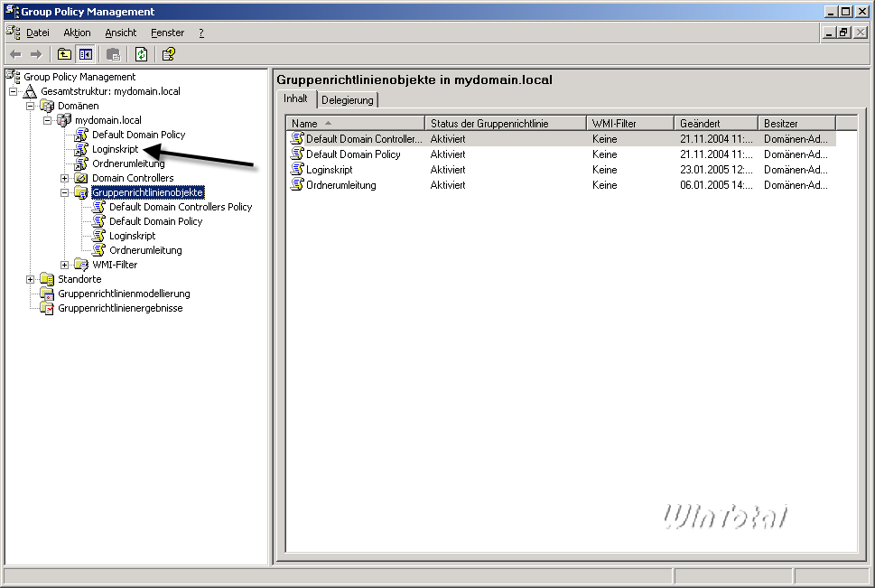Image resolution: width=875 pixels, height=588 pixels.
Task: Click the date 06.01.2005 in Ordnerumleitung row
Action: pos(716,185)
